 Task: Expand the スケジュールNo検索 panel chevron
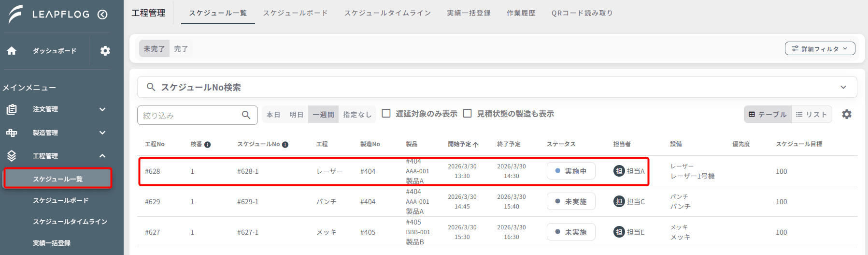(x=843, y=87)
